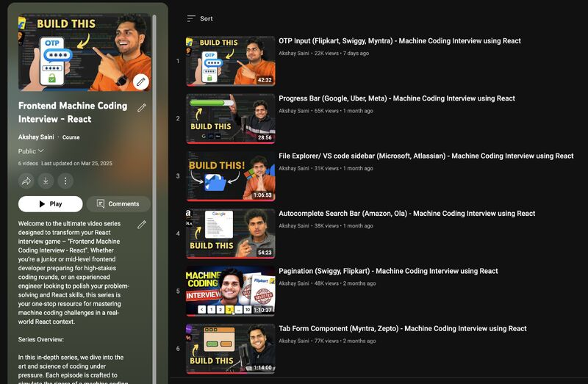Click the 54:23 duration badge
Viewport: 588px width, 384px height.
[x=265, y=253]
